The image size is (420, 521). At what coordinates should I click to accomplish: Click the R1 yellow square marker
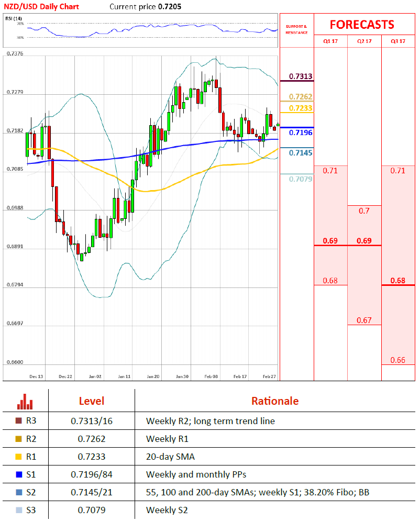coord(19,457)
